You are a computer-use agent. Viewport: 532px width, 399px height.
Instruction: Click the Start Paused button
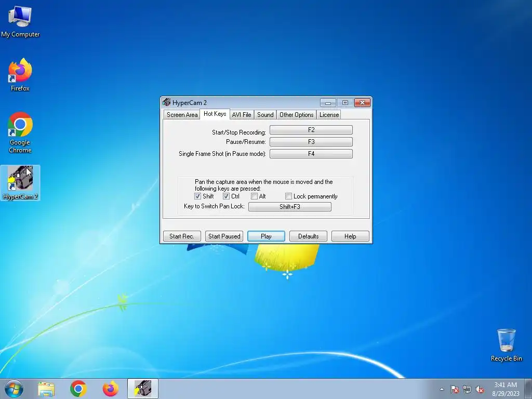(x=224, y=236)
